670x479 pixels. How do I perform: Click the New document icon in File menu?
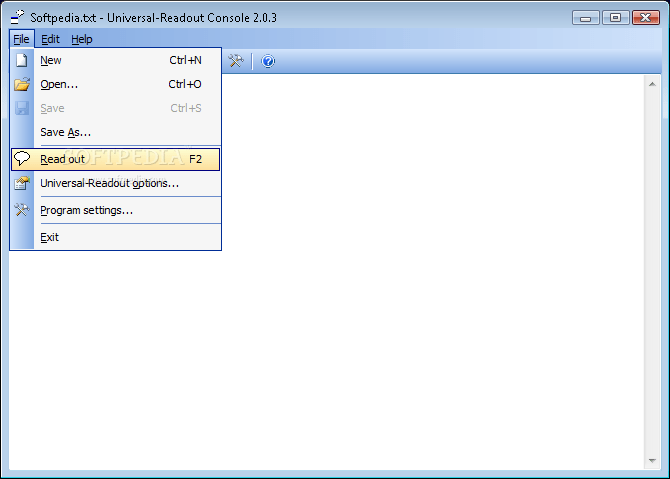click(21, 60)
